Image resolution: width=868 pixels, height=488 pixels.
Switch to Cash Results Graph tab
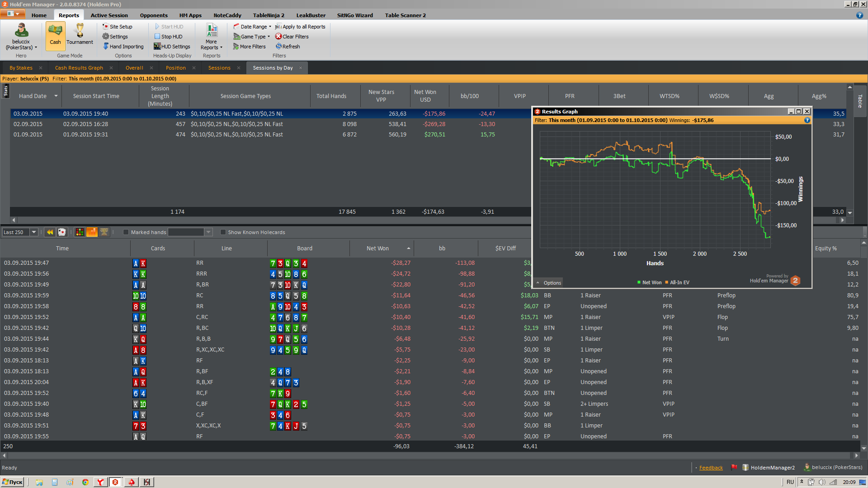[79, 68]
